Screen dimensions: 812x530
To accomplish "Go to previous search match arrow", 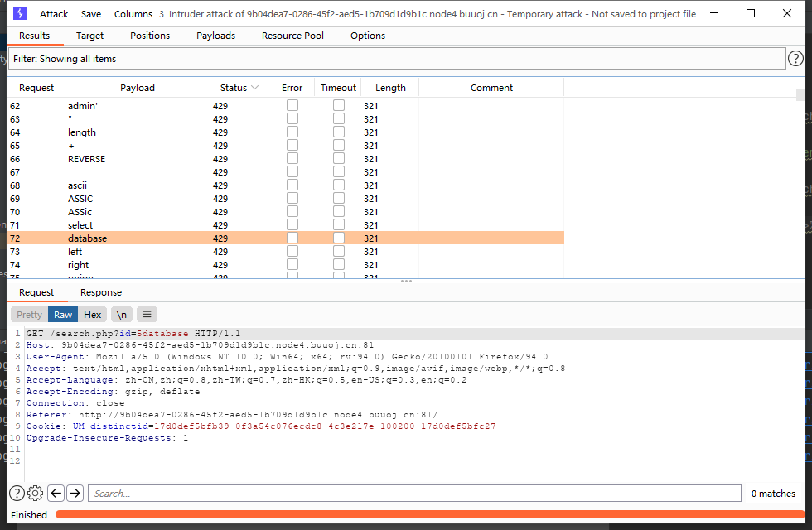I will [x=56, y=493].
